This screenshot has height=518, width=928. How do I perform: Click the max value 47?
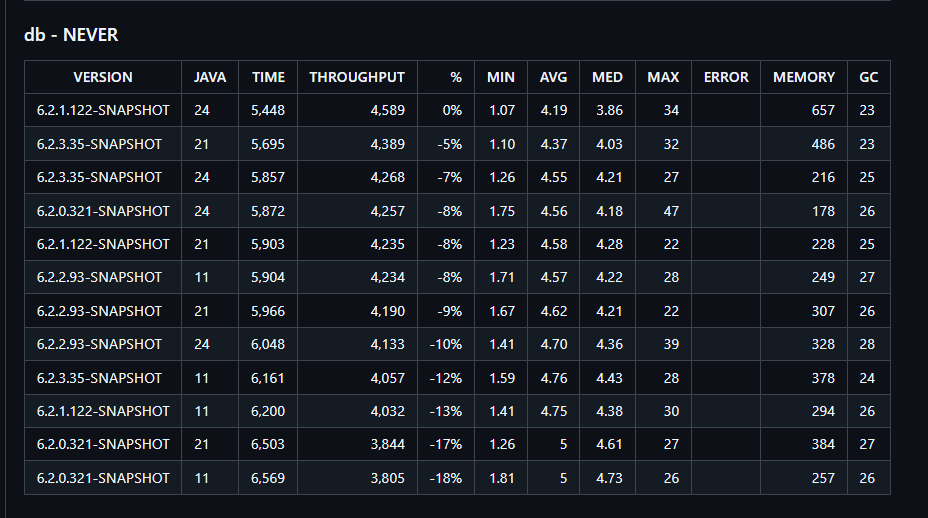click(670, 211)
